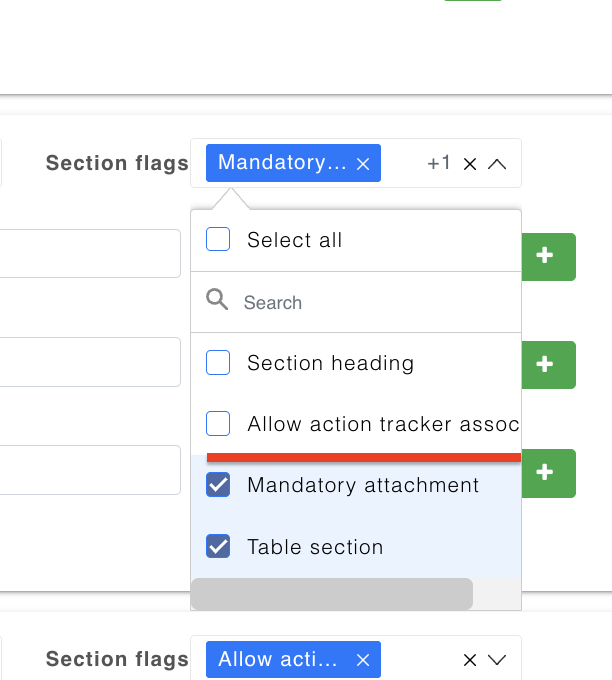The image size is (612, 680).
Task: Remove the 'Mandatory...' chip via its X
Action: [x=363, y=164]
